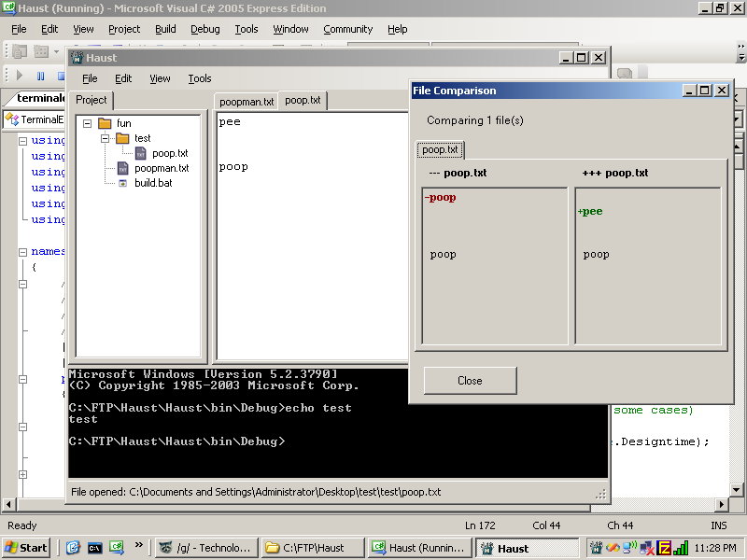Open the Help menu in Visual C#

click(398, 29)
